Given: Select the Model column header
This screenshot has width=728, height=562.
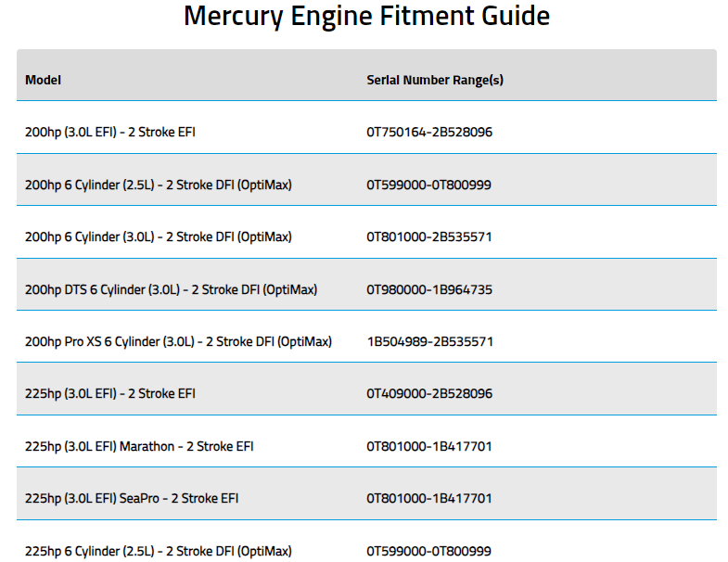Looking at the screenshot, I should [43, 80].
